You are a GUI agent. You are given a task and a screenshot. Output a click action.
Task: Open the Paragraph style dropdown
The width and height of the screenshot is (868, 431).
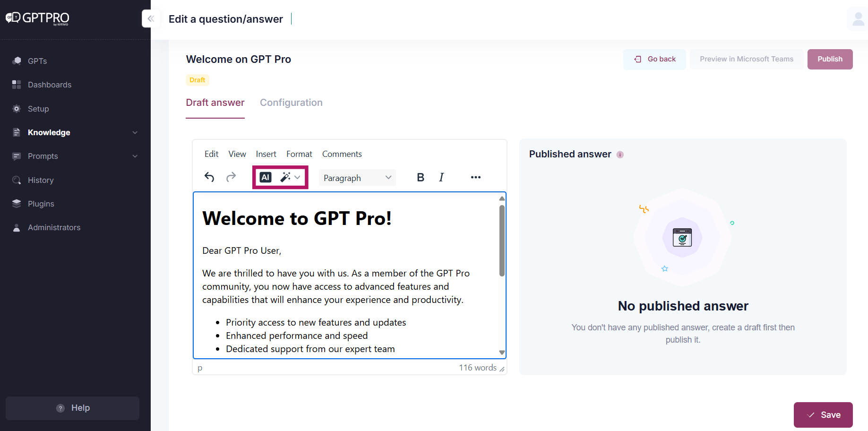click(357, 178)
